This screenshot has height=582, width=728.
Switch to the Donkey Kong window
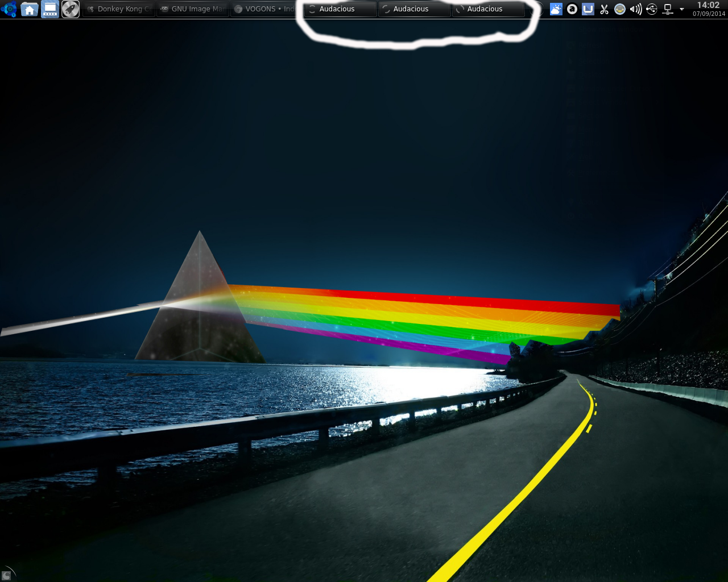pyautogui.click(x=119, y=9)
